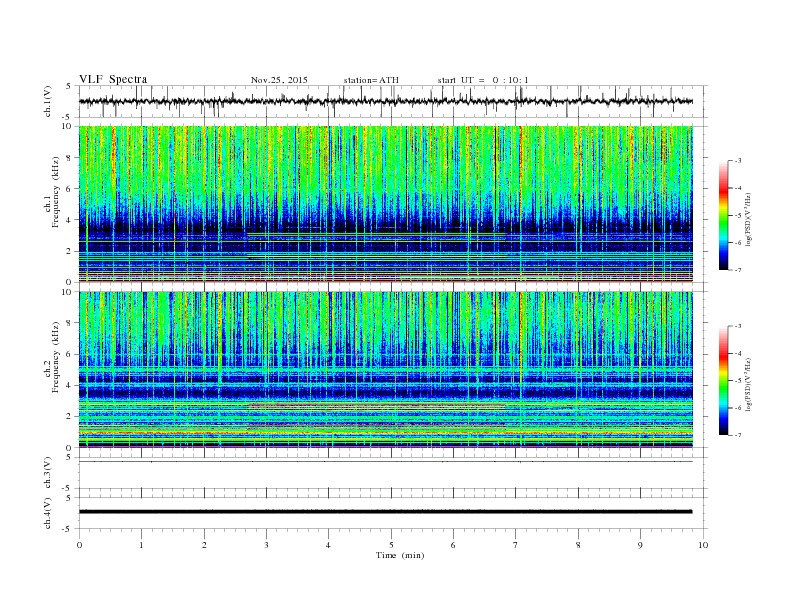792x612 pixels.
Task: Click the "2" tick on the time axis
Action: point(204,545)
